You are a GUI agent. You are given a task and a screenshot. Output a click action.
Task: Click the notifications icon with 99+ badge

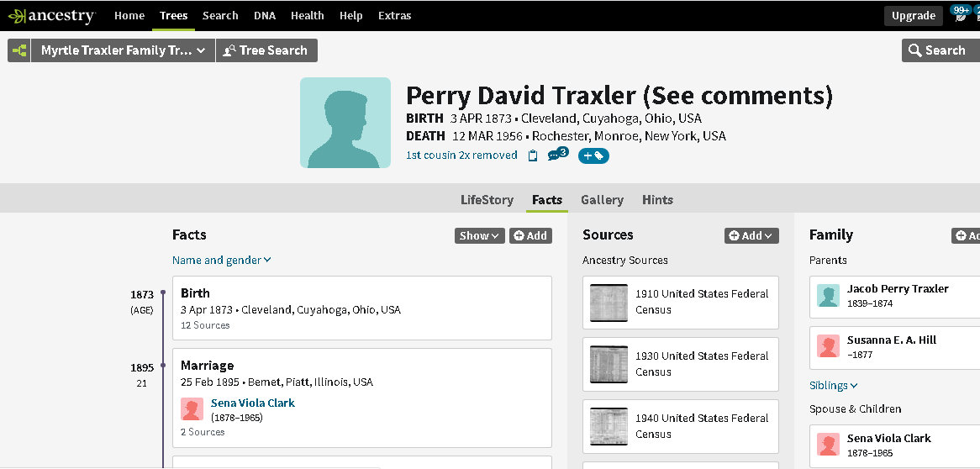[960, 15]
